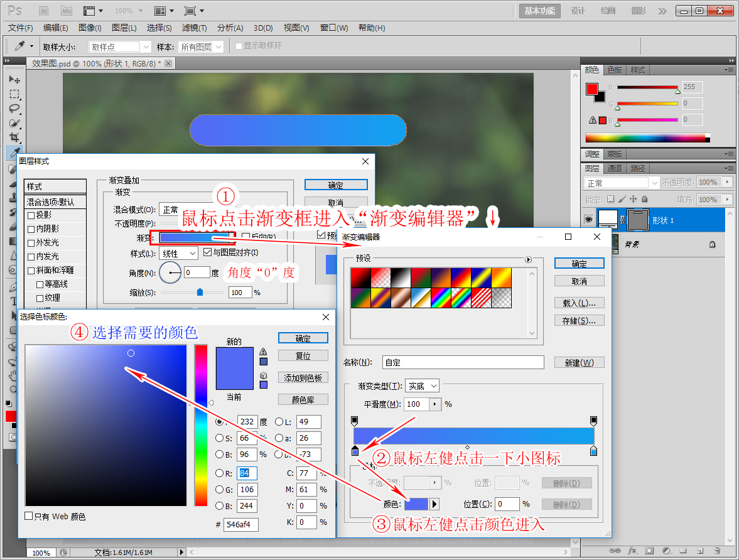Open the 滤镜 filter menu

click(194, 28)
